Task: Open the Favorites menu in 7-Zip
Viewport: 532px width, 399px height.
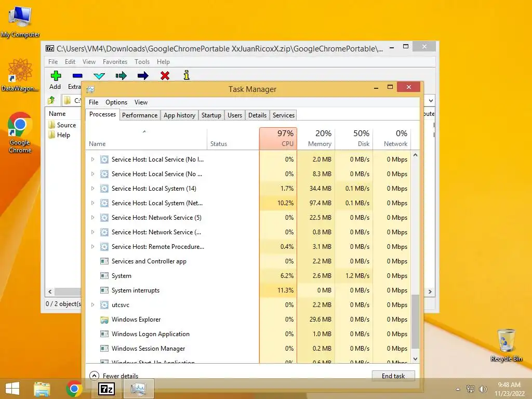Action: click(115, 62)
